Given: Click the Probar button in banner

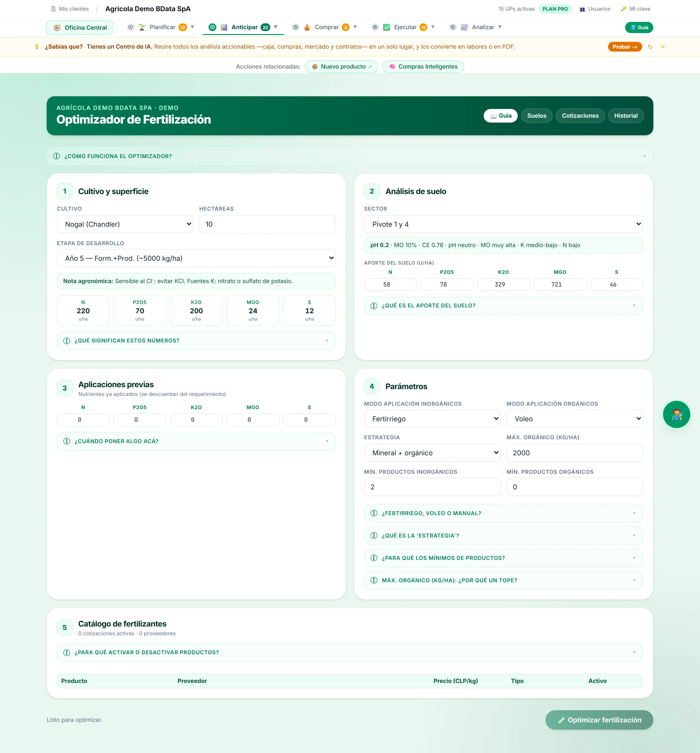Looking at the screenshot, I should point(625,47).
